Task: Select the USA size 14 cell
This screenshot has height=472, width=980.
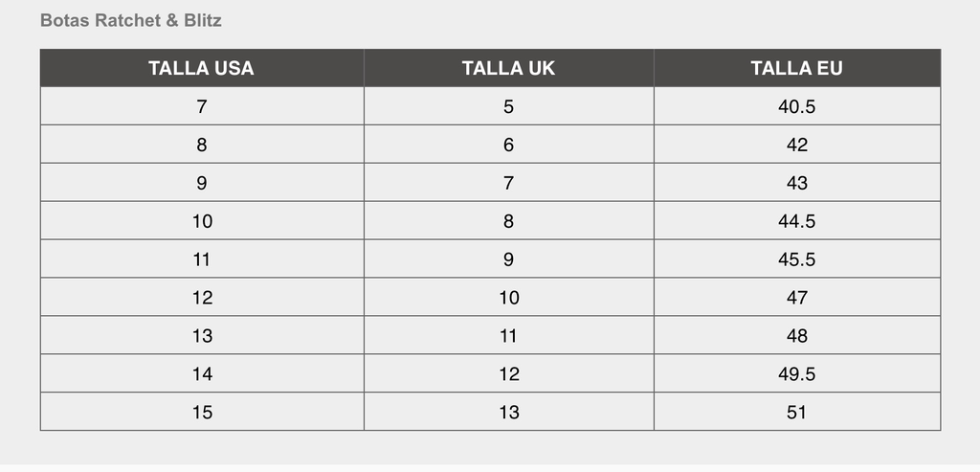Action: coord(202,373)
